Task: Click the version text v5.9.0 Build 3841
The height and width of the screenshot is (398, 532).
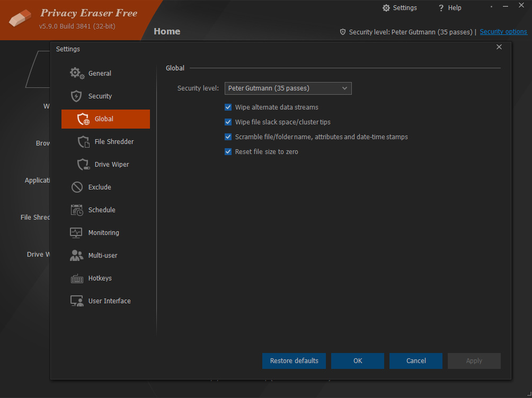Action: tap(77, 26)
